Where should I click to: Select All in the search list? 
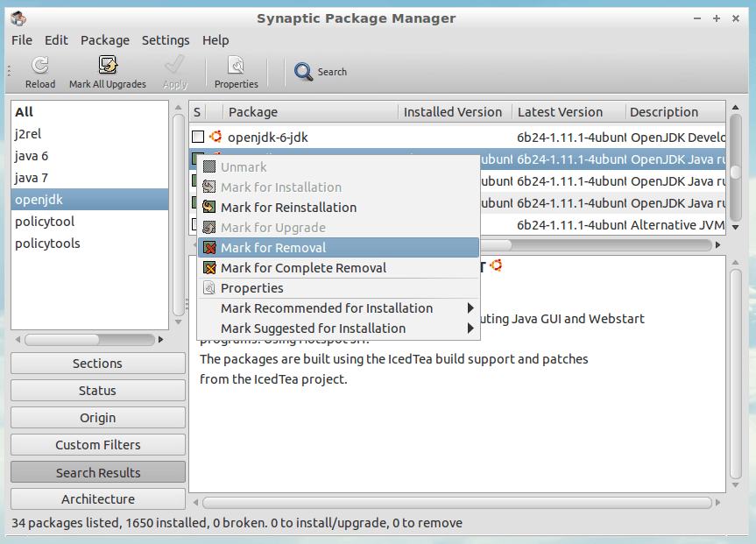tap(89, 112)
